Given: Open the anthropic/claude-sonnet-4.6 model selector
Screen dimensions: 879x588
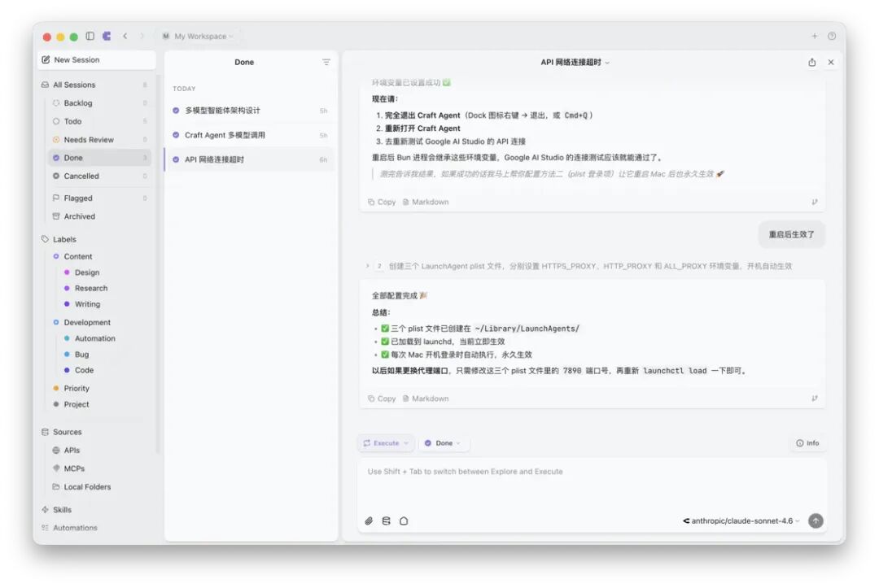Looking at the screenshot, I should 741,520.
